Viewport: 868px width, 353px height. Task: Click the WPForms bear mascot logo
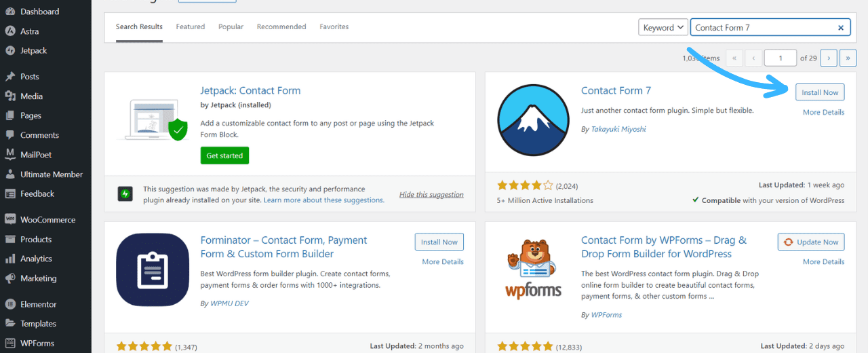[534, 269]
